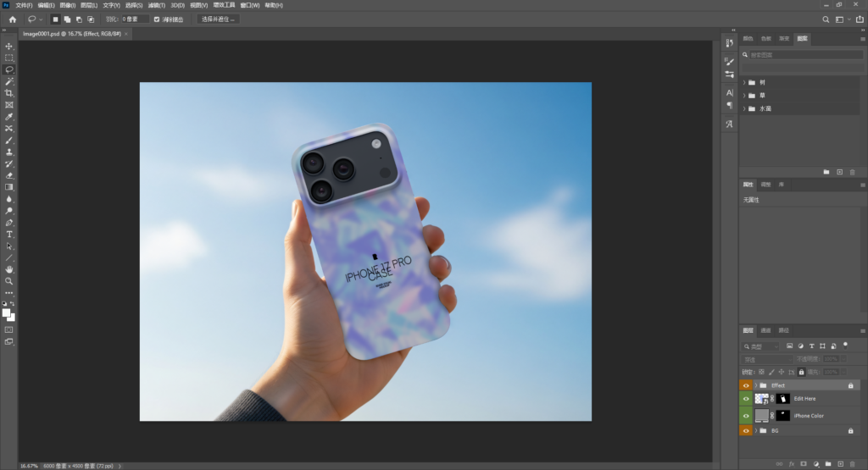Toggle layer filtering on/off switch
The image size is (868, 470).
coord(845,346)
